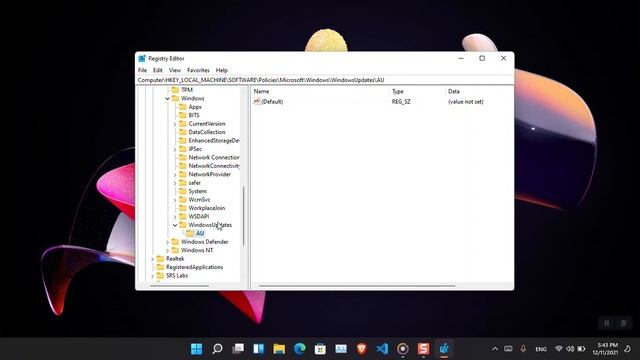Screen dimensions: 640x360
Task: Select the Network Connections folder icon
Action: tap(183, 158)
